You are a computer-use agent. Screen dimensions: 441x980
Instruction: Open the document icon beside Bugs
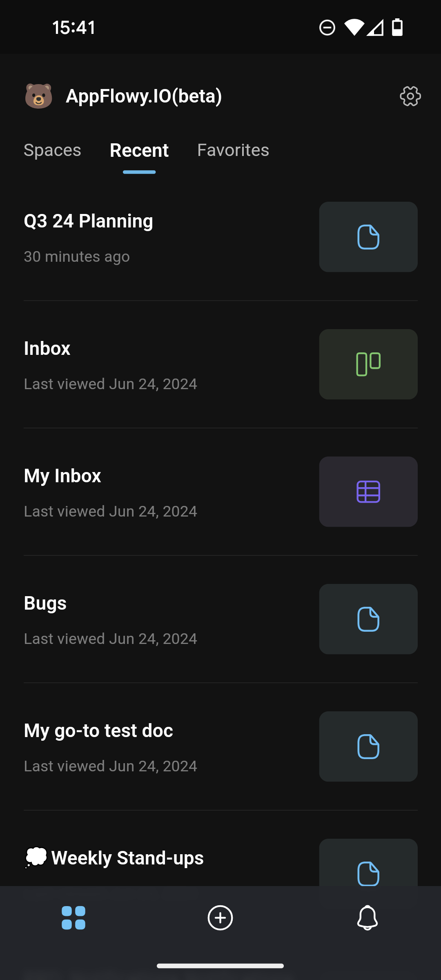click(368, 619)
